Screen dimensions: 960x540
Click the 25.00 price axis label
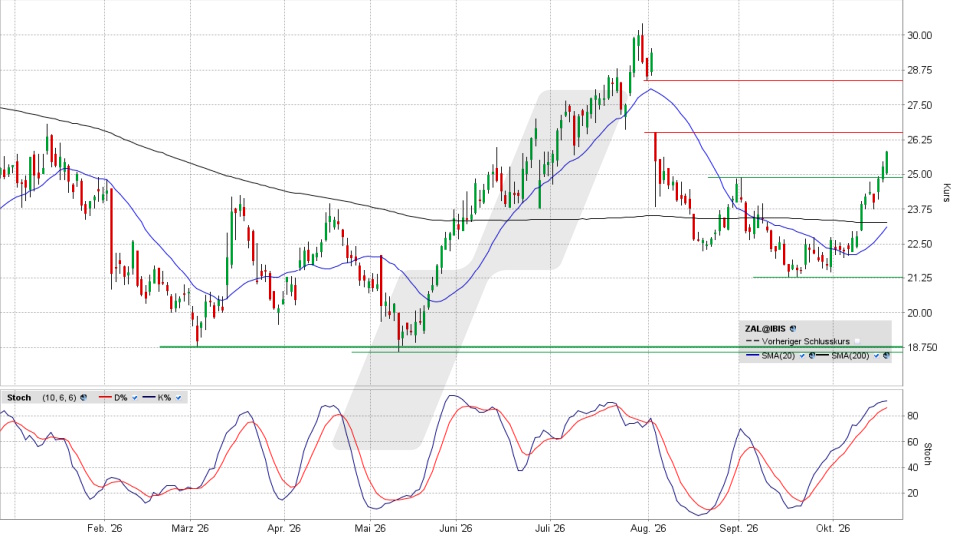coord(920,174)
